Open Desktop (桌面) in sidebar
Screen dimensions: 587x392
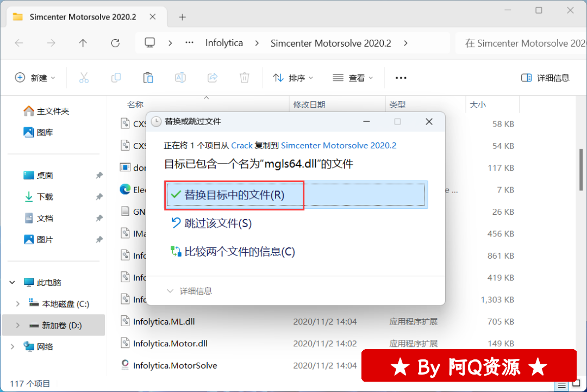(x=39, y=175)
